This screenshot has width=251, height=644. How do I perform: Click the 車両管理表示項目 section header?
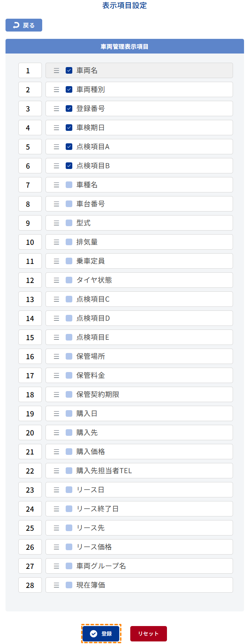coord(125,47)
